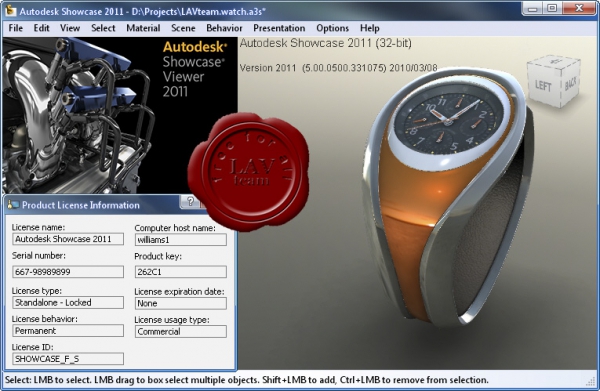Open the Material menu
600x391 pixels.
pos(143,28)
